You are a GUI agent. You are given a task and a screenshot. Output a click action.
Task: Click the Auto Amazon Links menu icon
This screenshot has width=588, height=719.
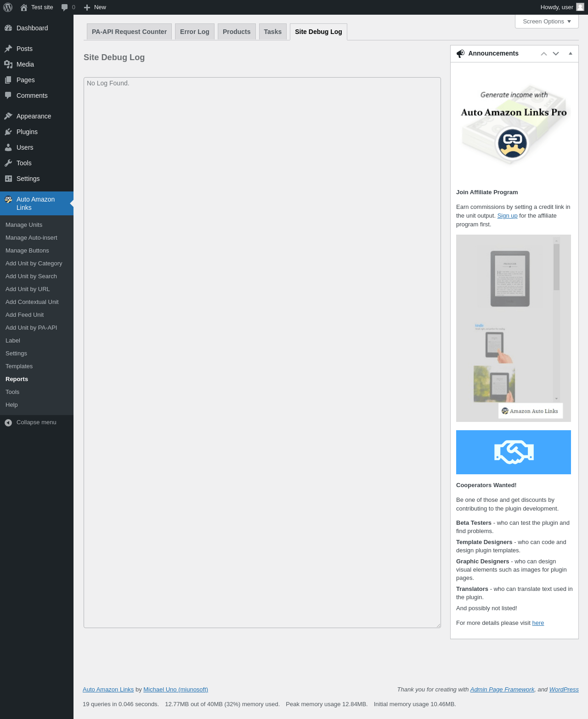pos(8,199)
